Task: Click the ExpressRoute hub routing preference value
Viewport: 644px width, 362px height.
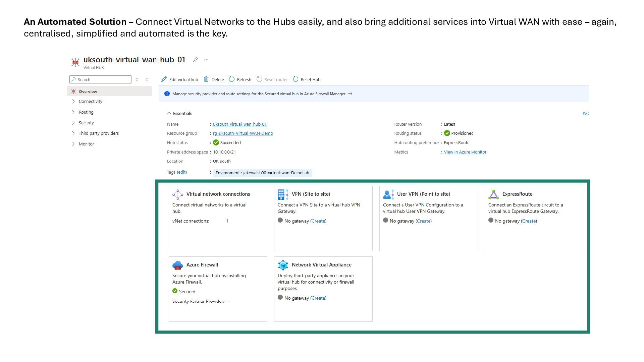Action: point(457,142)
